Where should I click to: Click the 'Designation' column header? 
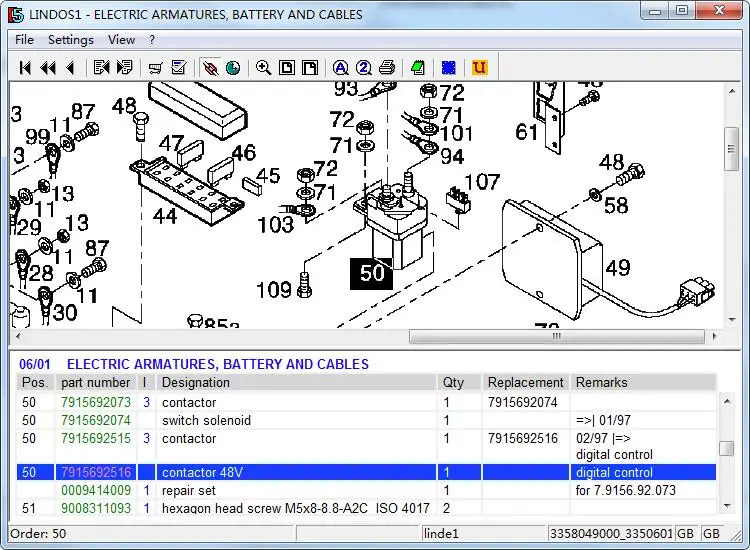tap(297, 383)
